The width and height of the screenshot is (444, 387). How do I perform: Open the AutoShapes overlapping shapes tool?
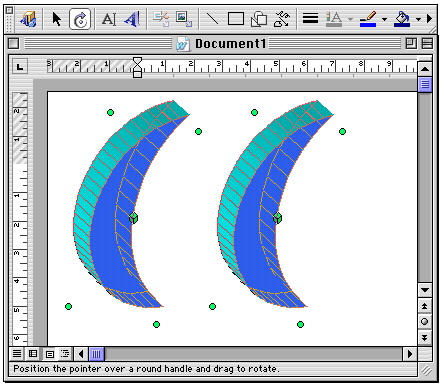point(259,19)
